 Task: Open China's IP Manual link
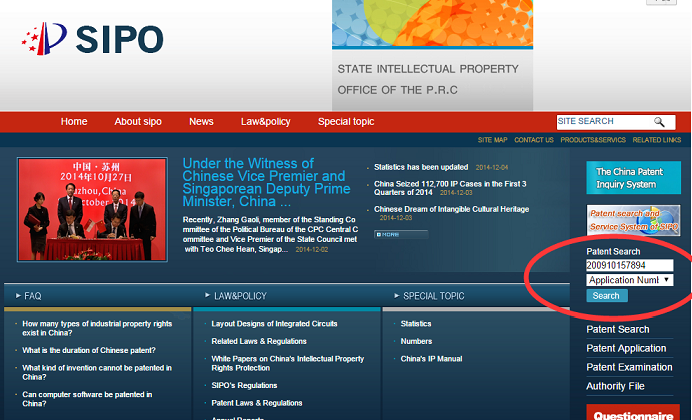coord(431,359)
